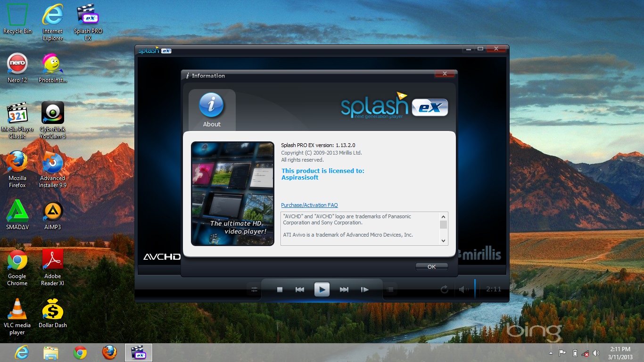Select the AIMP3 desktop icon
The height and width of the screenshot is (362, 644).
click(x=53, y=215)
